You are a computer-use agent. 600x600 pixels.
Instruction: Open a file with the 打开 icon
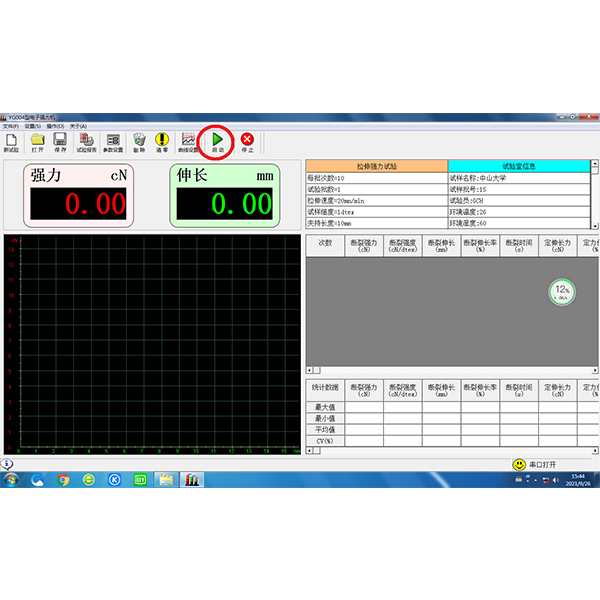click(x=37, y=142)
